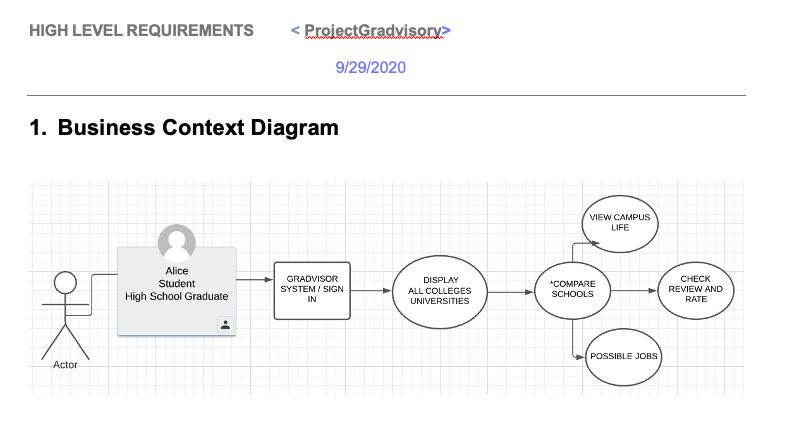Click the Alice user avatar icon
Viewport: 809px width, 433px height.
click(176, 243)
